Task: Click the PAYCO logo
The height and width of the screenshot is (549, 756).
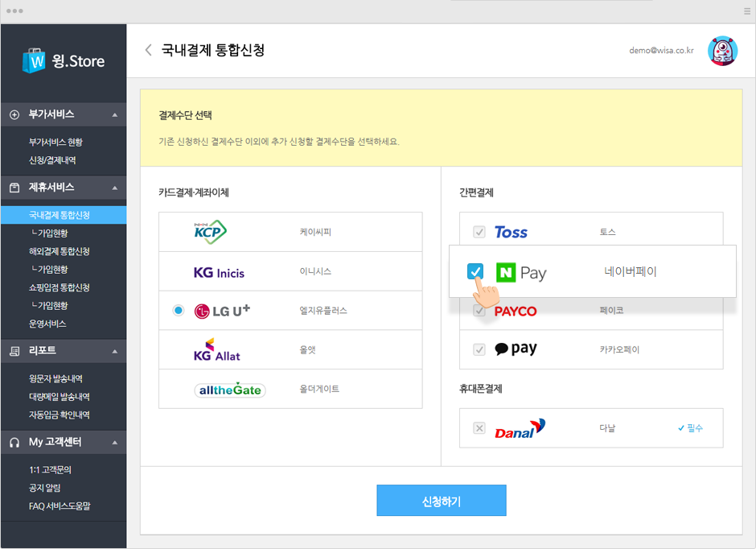Action: tap(516, 312)
